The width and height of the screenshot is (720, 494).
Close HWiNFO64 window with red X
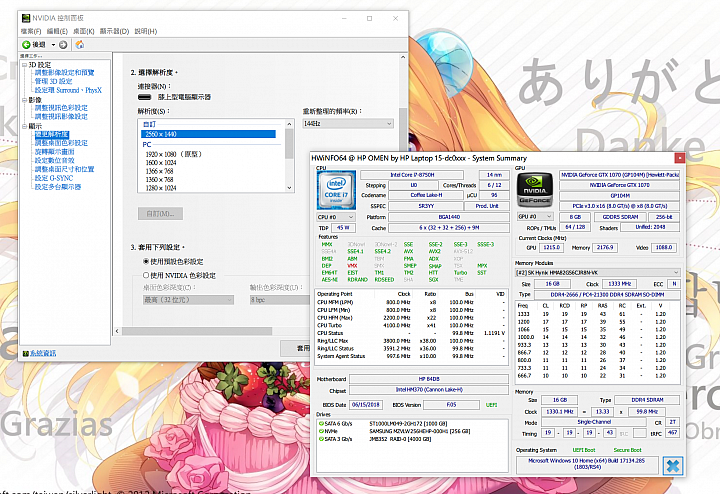click(x=680, y=158)
